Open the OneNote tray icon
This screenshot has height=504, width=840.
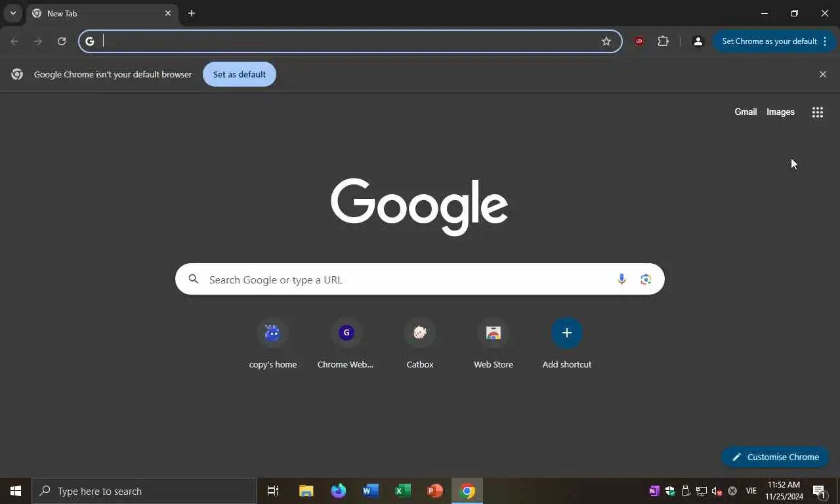pos(654,491)
